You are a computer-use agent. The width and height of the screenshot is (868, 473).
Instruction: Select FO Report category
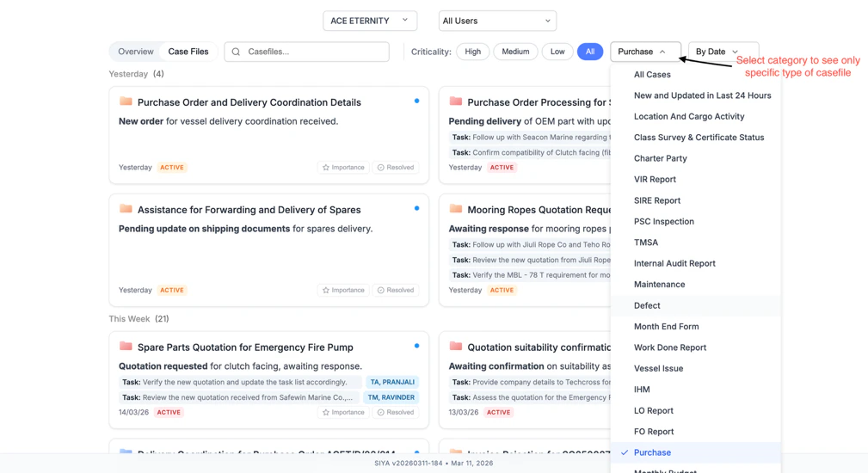click(x=696, y=432)
